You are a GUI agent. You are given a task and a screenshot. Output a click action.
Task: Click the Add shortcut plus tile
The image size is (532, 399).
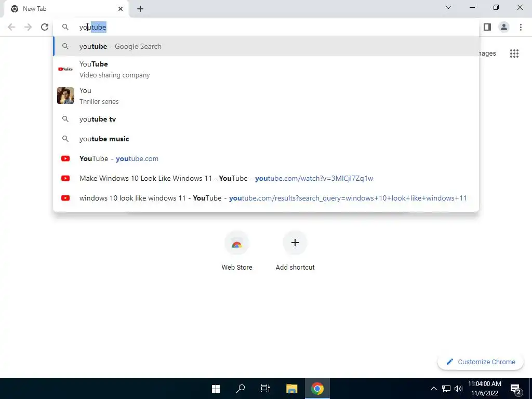295,251
